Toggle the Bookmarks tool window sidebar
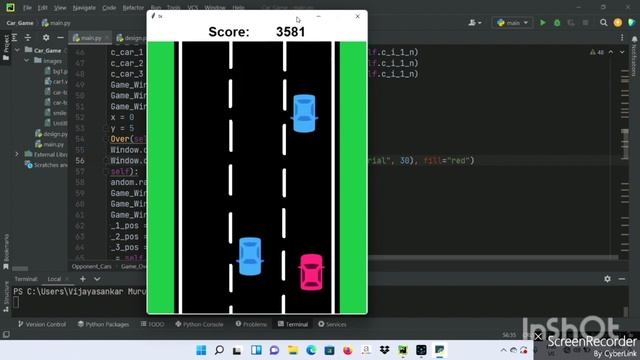This screenshot has height=360, width=640. pos(6,251)
